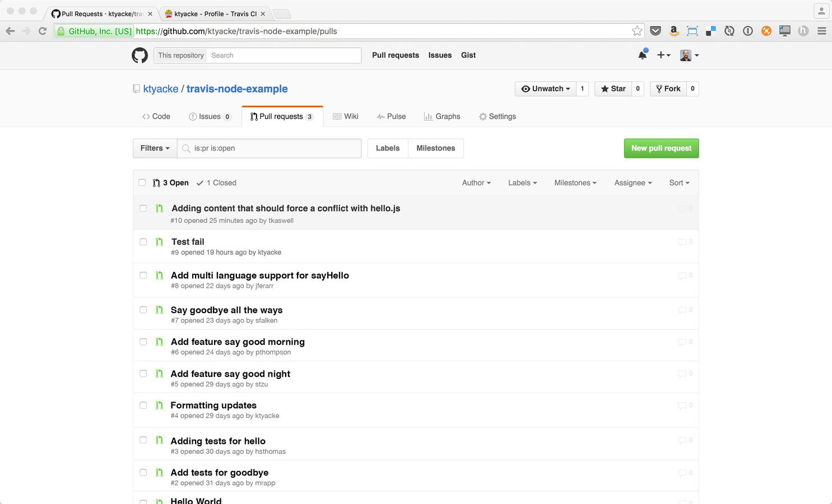This screenshot has height=504, width=832.
Task: Open the Assignee filter dropdown
Action: (x=633, y=183)
